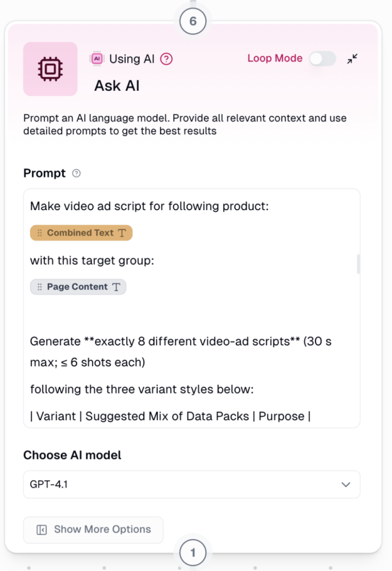Click the panel icon in Show More Options

(x=41, y=530)
